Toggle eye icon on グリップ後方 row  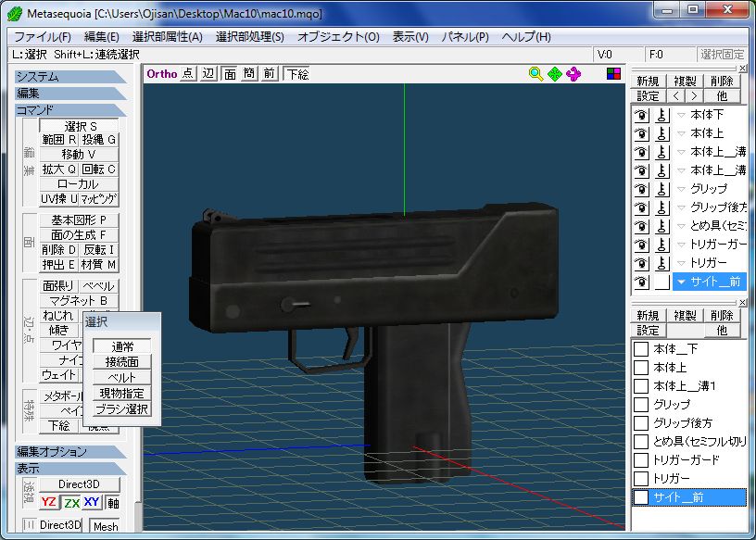click(641, 207)
